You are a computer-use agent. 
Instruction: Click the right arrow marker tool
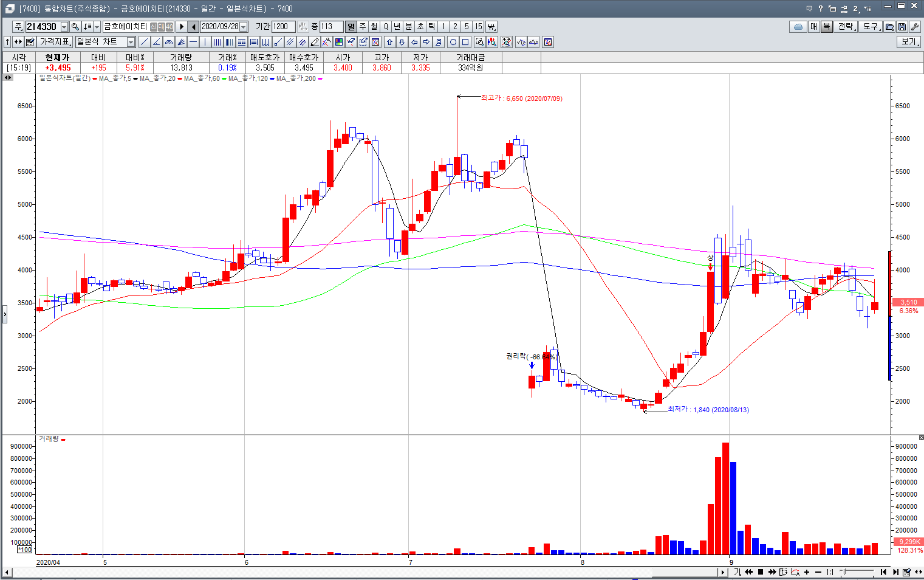(x=426, y=42)
